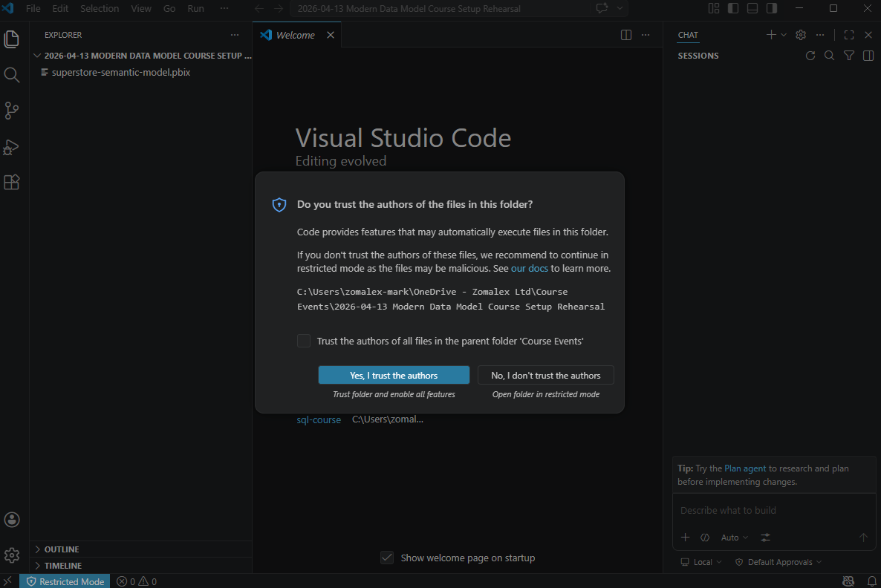Open the Source Control view
Viewport: 881px width, 588px height.
[12, 111]
